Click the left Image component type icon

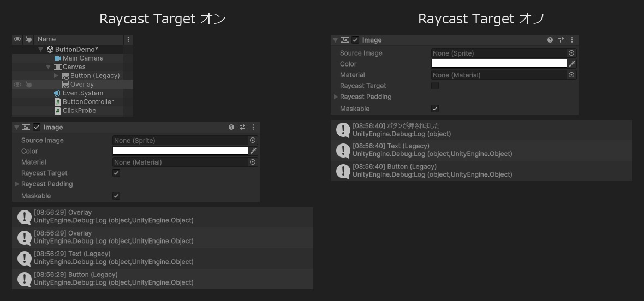(x=26, y=127)
